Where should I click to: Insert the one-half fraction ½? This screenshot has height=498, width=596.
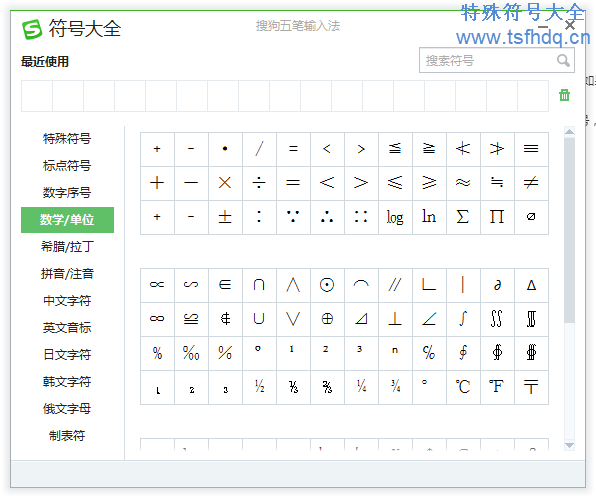259,387
